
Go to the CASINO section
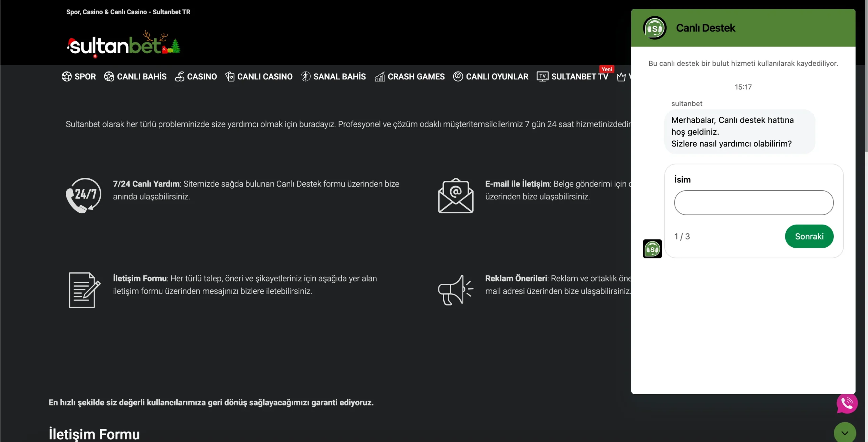196,77
